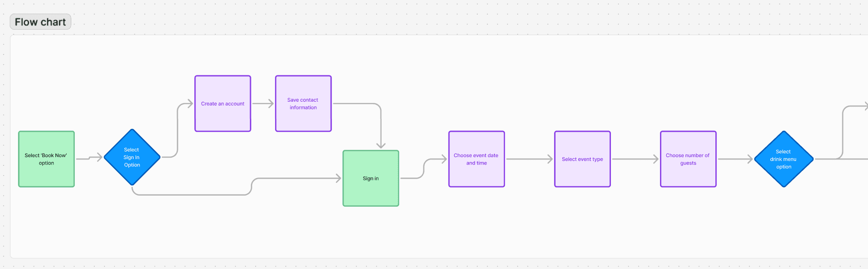Select arrow from Choose guests to drink menu diamond
Viewport: 868px width, 269px height.
pos(735,159)
